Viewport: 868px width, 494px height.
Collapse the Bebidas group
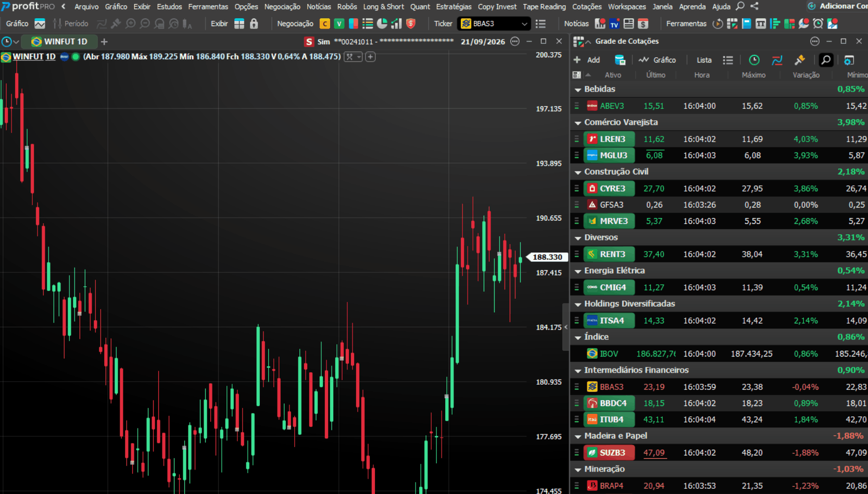pyautogui.click(x=578, y=90)
